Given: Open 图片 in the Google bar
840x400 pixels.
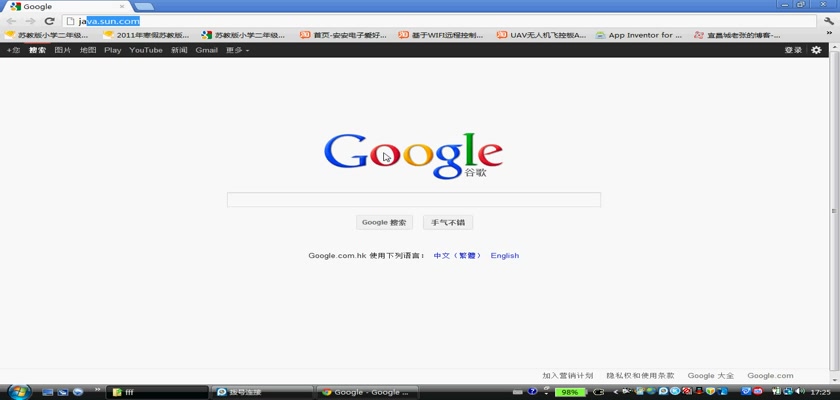Looking at the screenshot, I should point(63,50).
